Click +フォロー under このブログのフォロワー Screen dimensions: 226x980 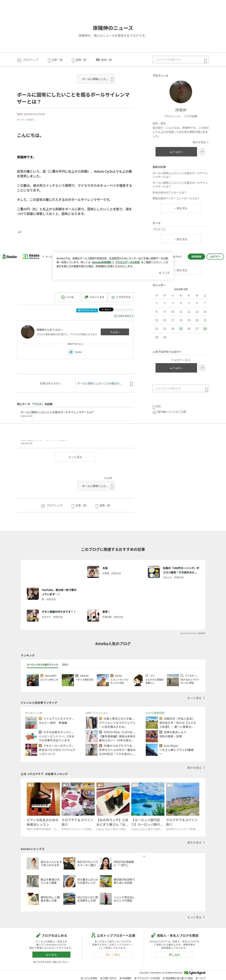click(176, 368)
